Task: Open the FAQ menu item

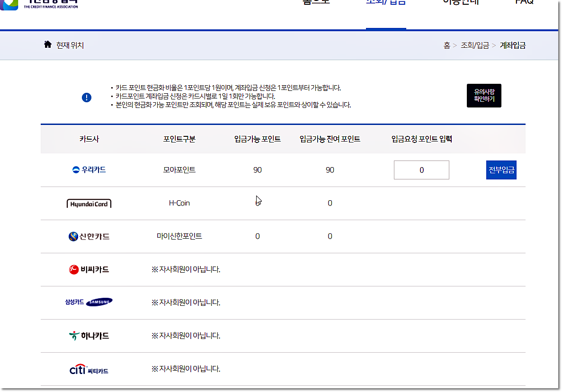Action: pos(525,3)
